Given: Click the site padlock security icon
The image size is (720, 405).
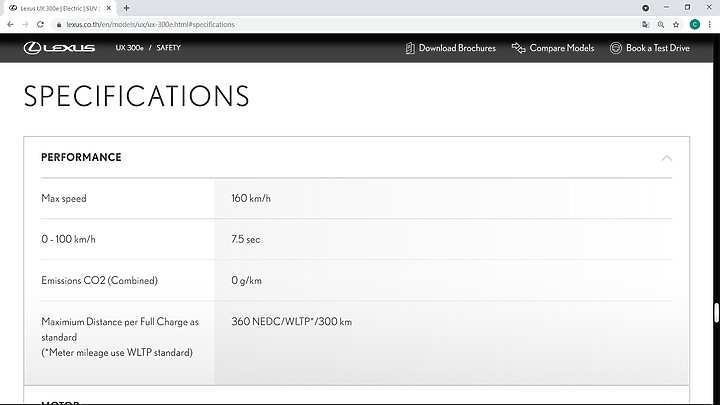Looking at the screenshot, I should click(x=58, y=24).
